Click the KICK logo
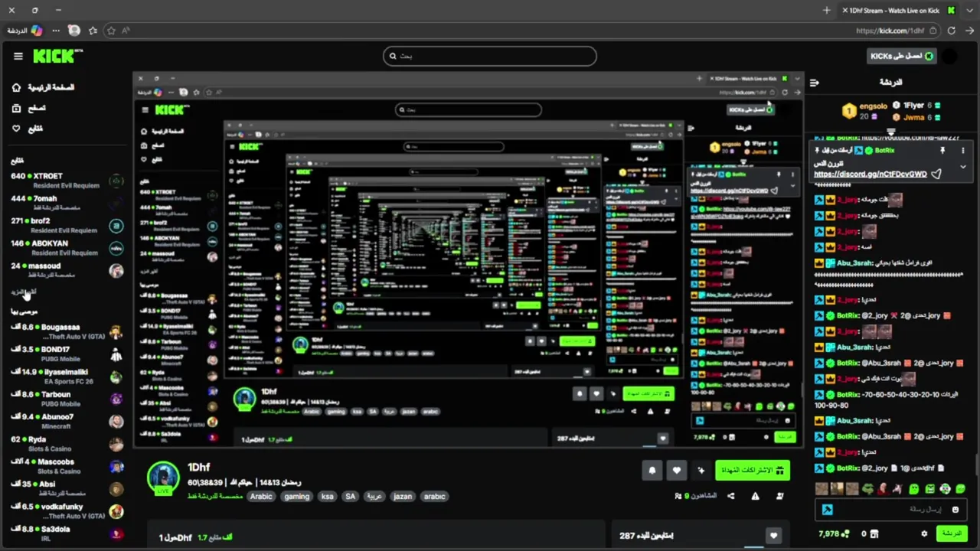The image size is (980, 551). [x=57, y=56]
